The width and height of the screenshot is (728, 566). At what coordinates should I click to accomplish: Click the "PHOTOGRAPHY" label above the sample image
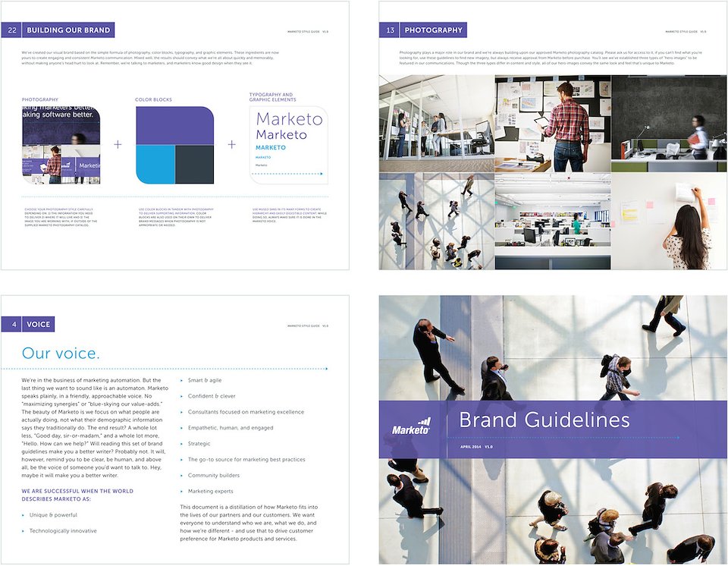pyautogui.click(x=40, y=99)
